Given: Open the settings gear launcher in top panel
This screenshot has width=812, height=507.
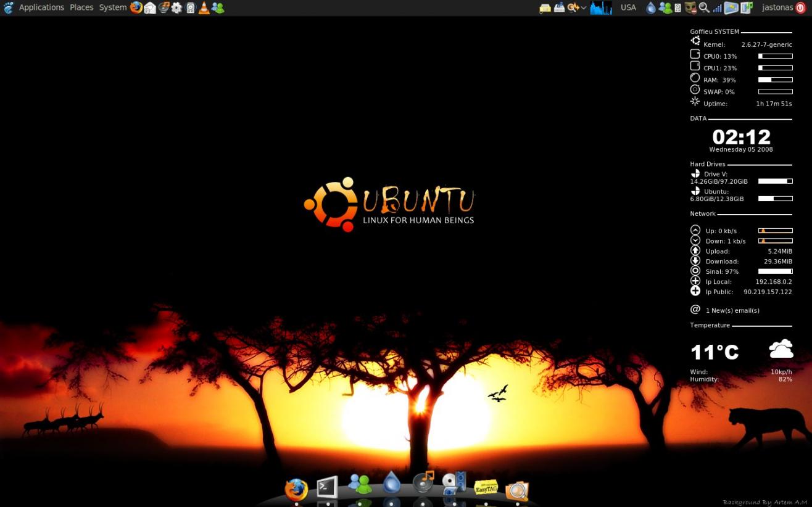Looking at the screenshot, I should point(176,8).
